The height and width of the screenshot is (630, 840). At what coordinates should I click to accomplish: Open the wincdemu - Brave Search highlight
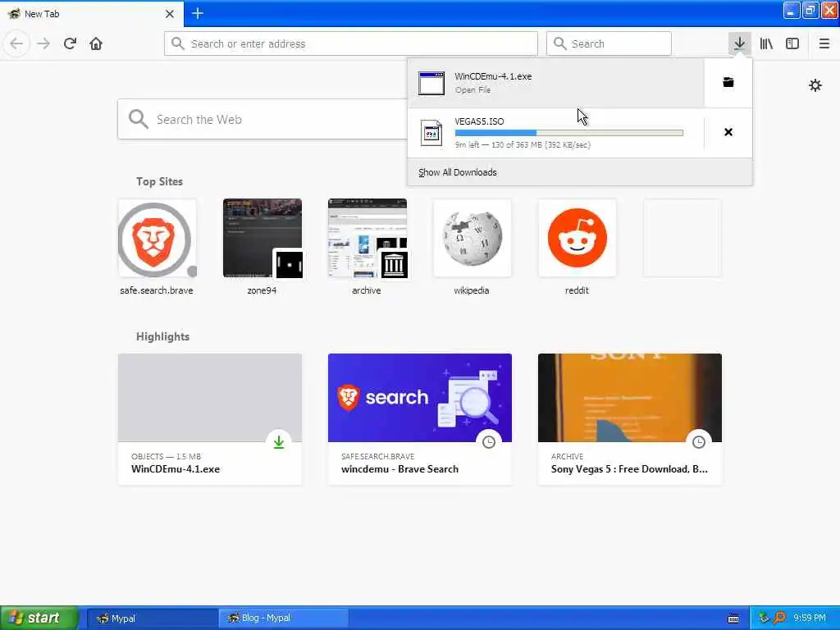pyautogui.click(x=420, y=419)
